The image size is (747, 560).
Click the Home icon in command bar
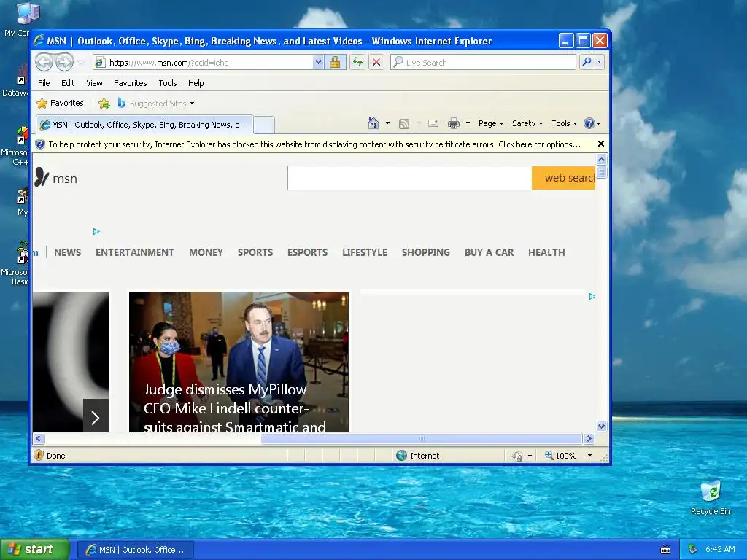373,123
